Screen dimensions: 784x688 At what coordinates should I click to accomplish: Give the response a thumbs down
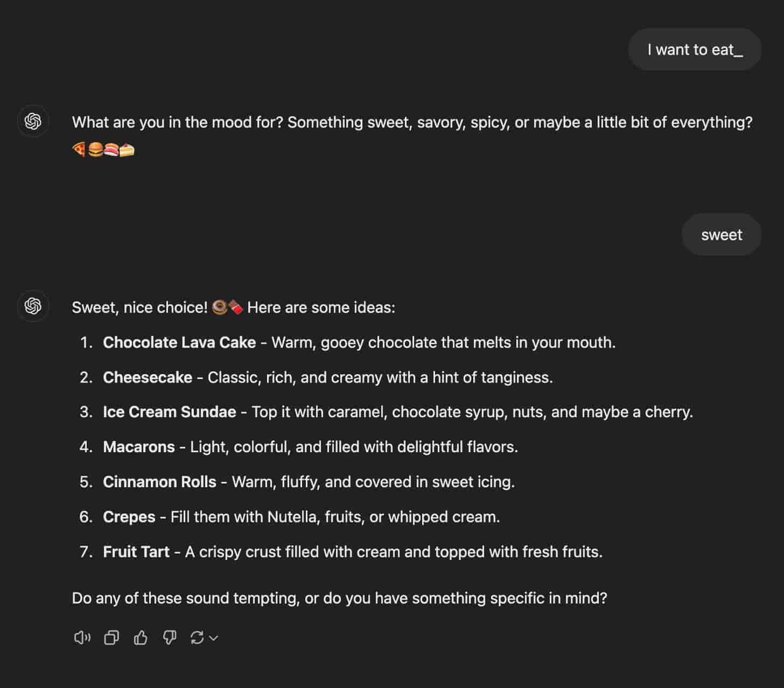pyautogui.click(x=170, y=638)
